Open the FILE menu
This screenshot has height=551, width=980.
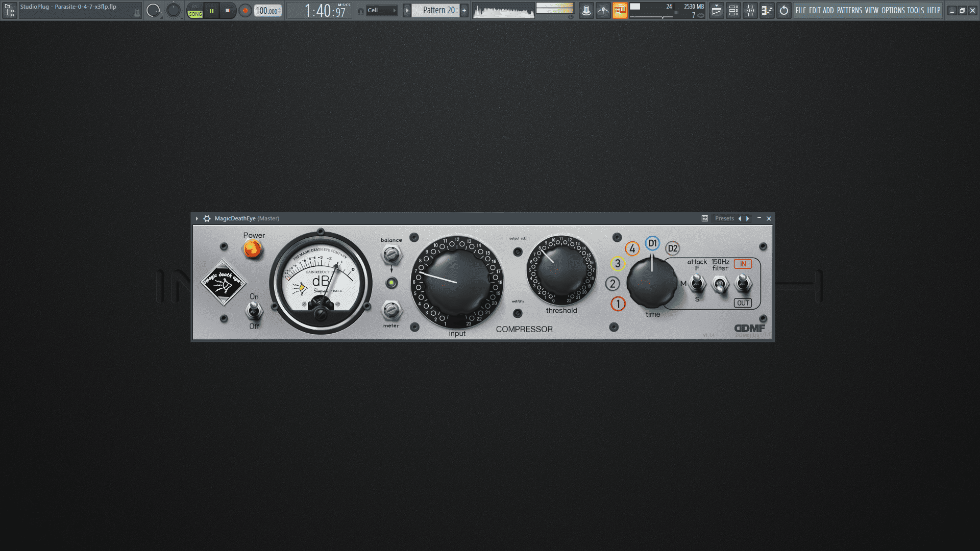tap(801, 10)
